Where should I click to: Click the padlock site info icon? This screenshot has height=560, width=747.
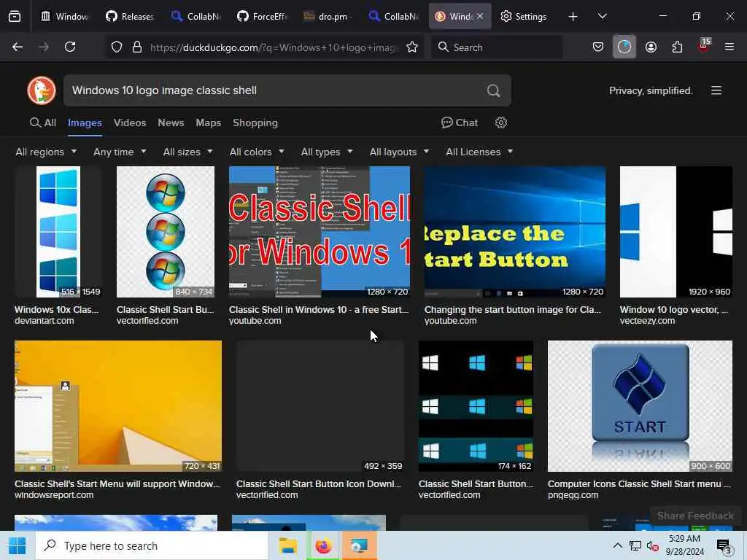tap(137, 47)
